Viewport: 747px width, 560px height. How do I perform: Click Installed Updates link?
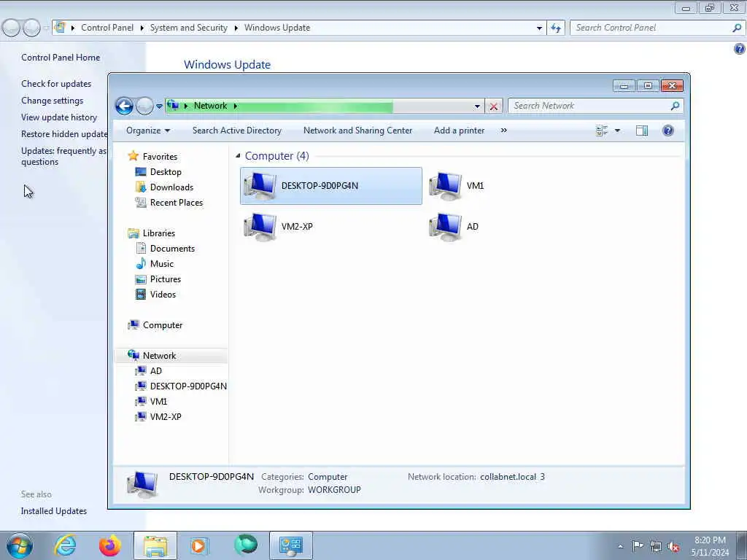[54, 511]
